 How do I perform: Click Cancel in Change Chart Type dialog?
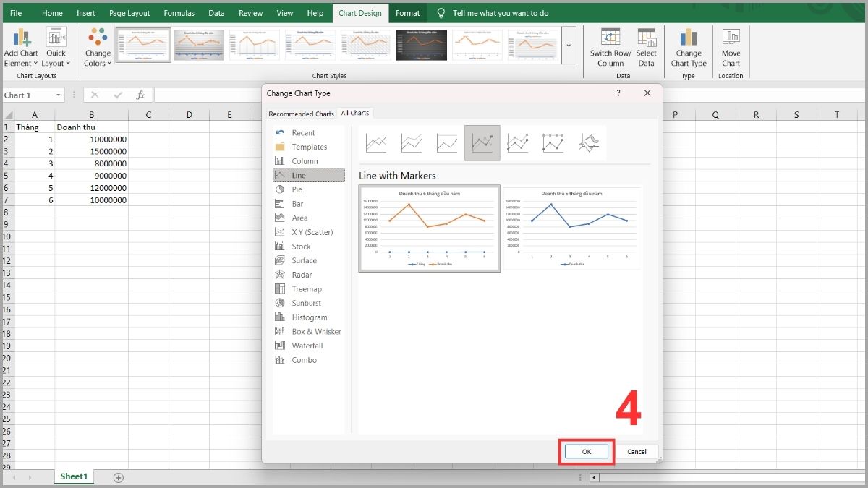[637, 451]
